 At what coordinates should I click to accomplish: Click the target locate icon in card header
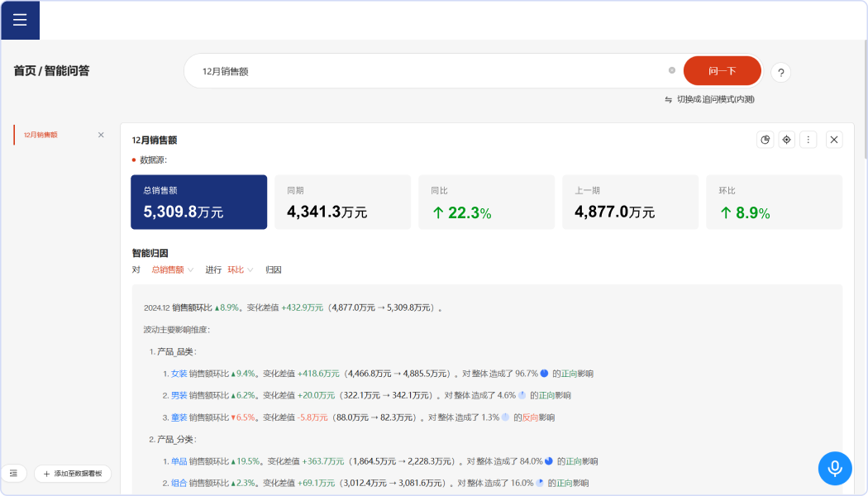coord(787,140)
